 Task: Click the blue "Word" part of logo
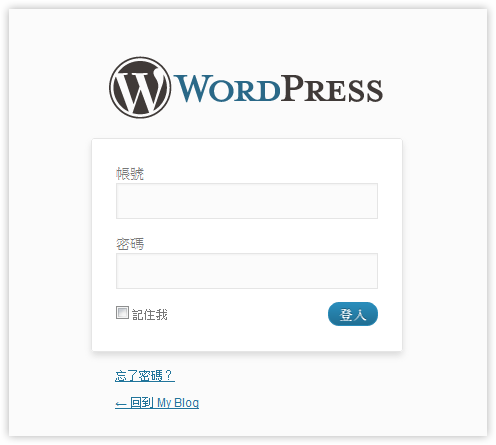[x=228, y=88]
